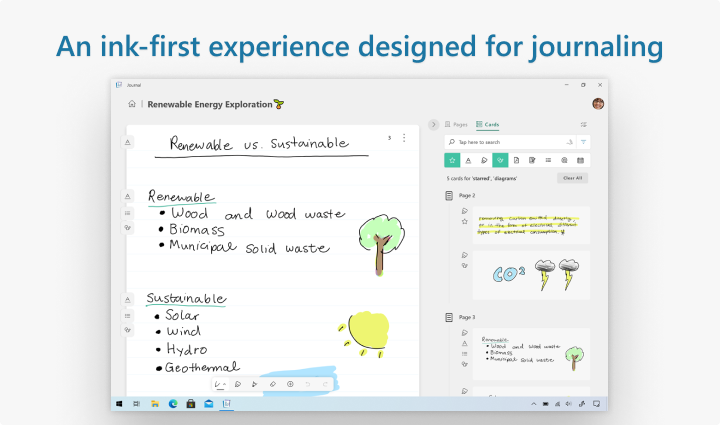Open File Explorer from the taskbar
Viewport: 720px width, 425px height.
coord(155,404)
